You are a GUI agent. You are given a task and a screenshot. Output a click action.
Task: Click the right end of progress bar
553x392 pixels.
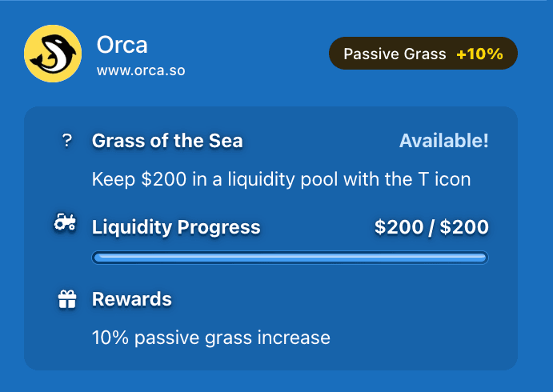click(x=483, y=258)
